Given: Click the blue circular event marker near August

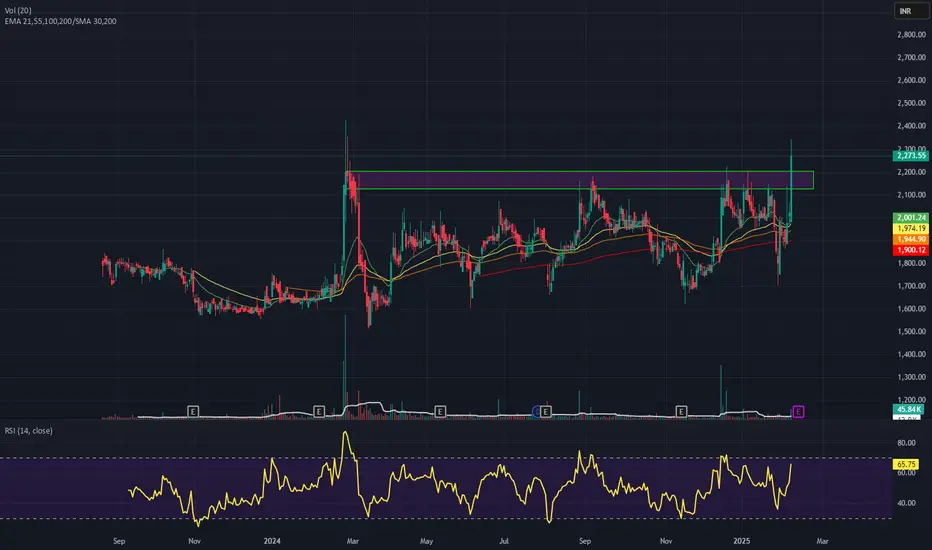Looking at the screenshot, I should (x=536, y=411).
